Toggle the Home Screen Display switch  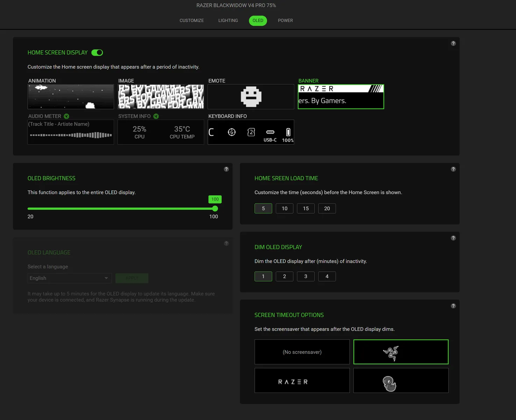click(97, 52)
